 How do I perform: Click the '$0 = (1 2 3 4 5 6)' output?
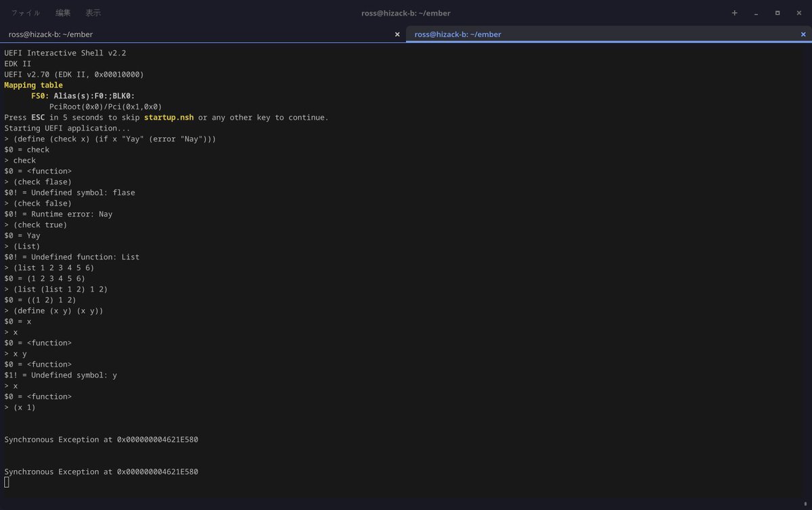point(45,278)
